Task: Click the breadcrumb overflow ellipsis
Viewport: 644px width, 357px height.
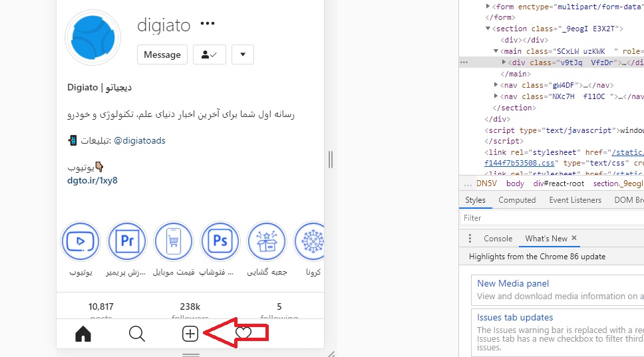Action: tap(468, 184)
